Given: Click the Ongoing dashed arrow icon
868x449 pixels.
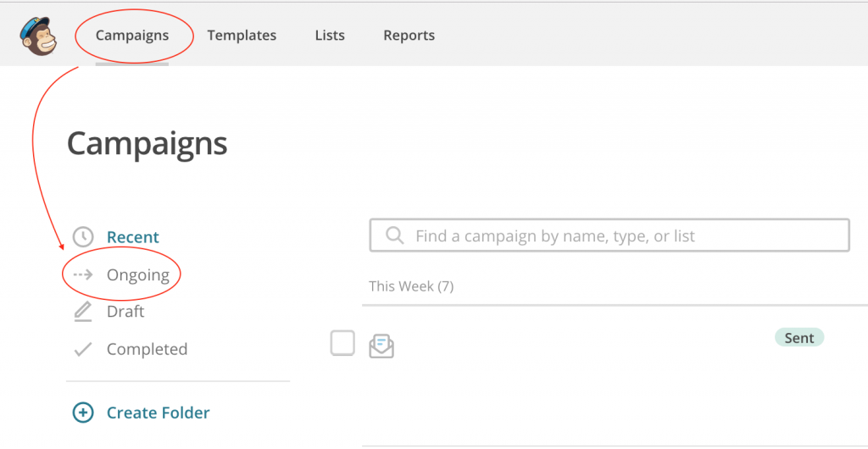Looking at the screenshot, I should (x=83, y=274).
